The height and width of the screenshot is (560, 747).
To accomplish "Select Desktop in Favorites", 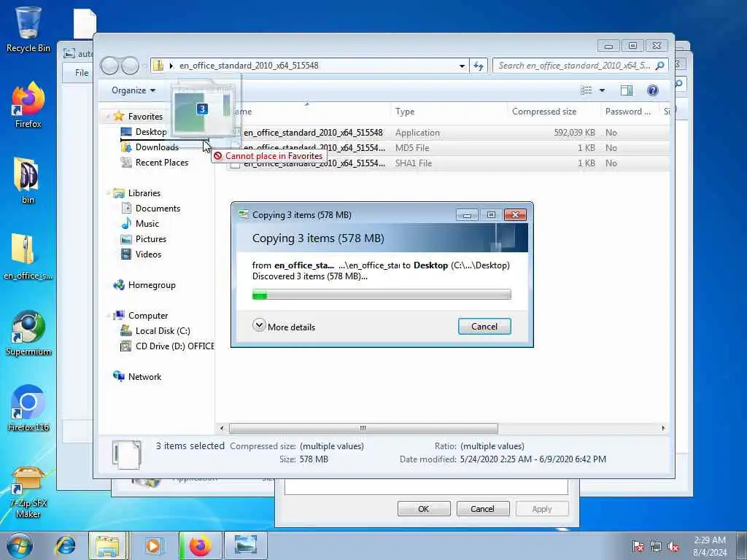I will (144, 132).
